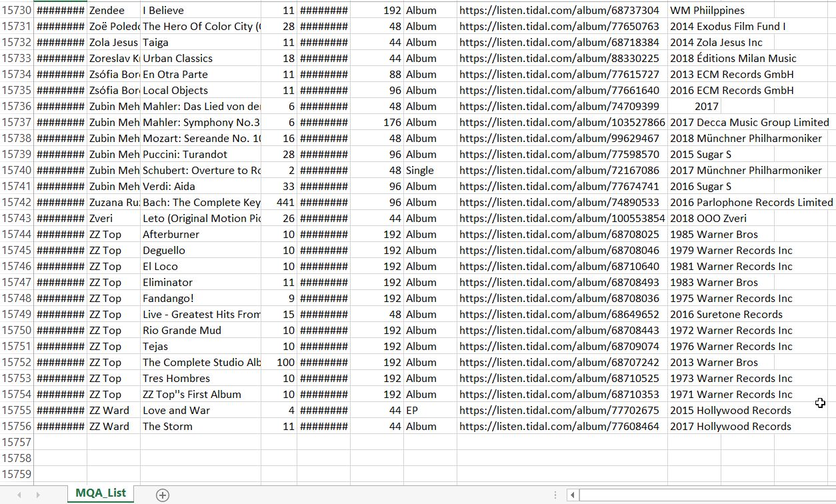Click the En Otra Parte cell
Screen dimensions: 836x504
[x=201, y=75]
